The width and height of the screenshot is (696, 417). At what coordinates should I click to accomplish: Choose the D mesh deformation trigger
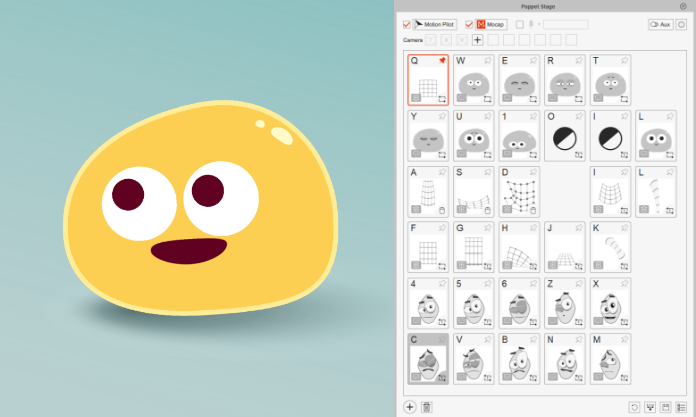click(519, 191)
